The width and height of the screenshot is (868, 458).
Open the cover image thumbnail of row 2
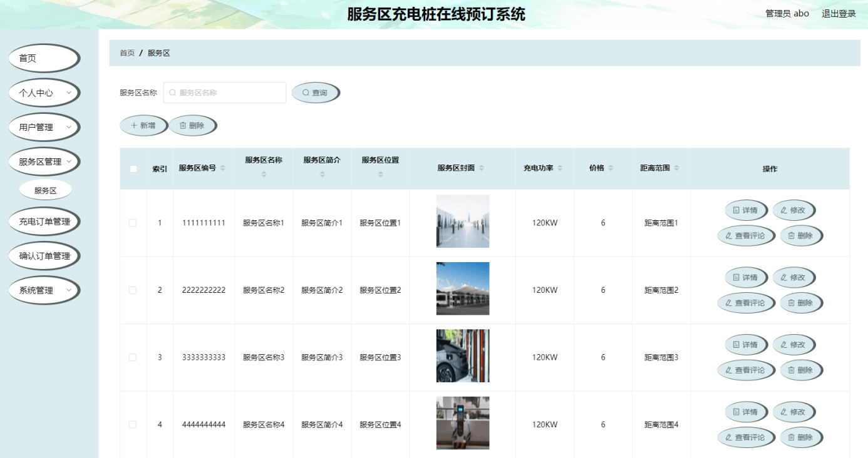point(463,288)
